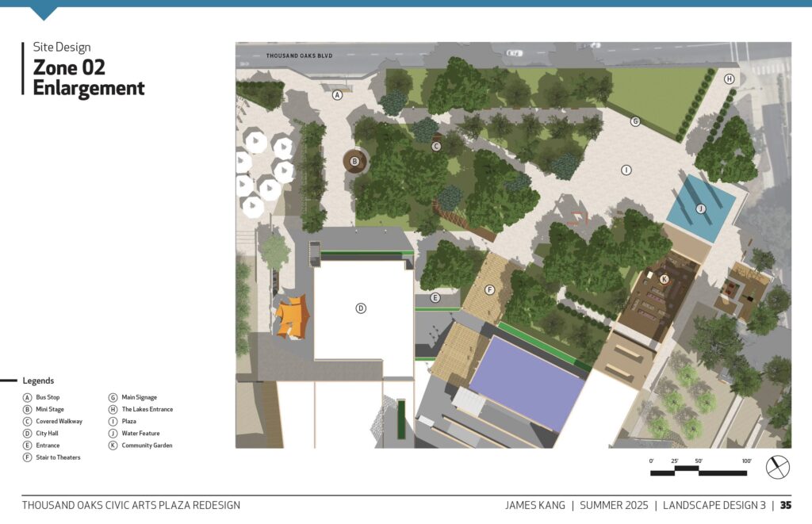Screen dimensions: 812x524
Task: Click the "Bus Stop" legend entry
Action: (48, 397)
